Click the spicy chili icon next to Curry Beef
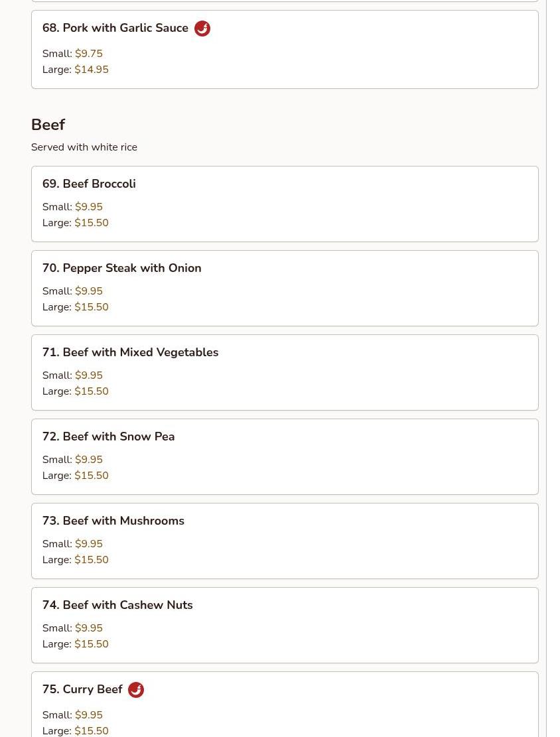560x737 pixels. (x=136, y=690)
